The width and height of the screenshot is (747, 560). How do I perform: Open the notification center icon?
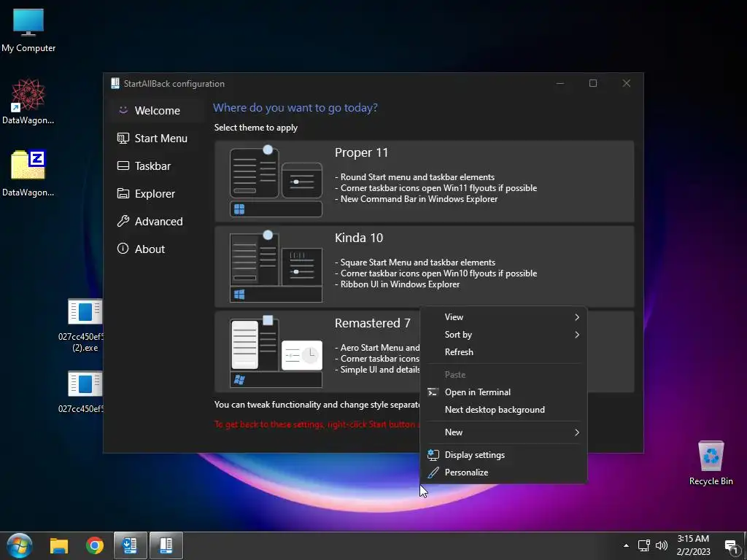click(x=731, y=547)
